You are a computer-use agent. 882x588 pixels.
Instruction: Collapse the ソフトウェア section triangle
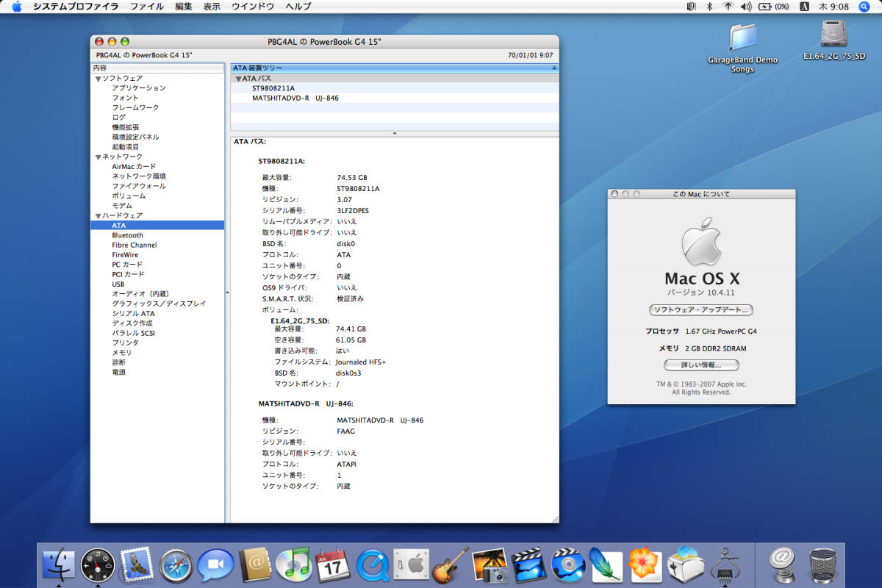[x=98, y=78]
